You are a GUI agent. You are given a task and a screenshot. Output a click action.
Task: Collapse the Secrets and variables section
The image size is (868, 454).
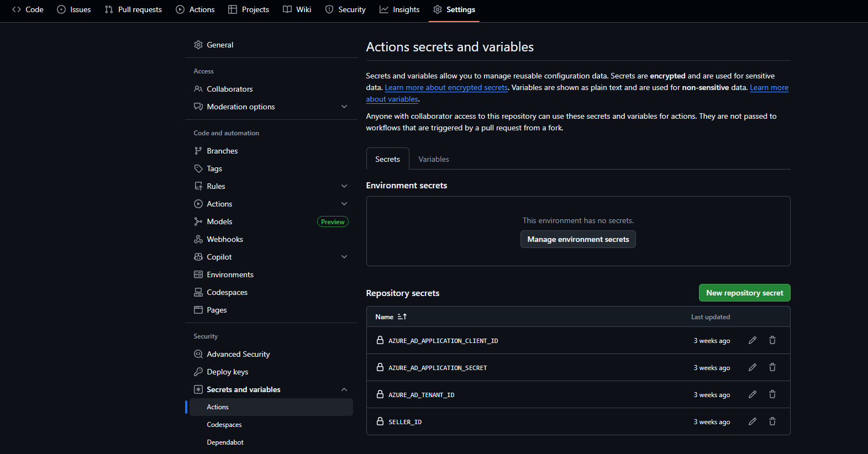344,389
